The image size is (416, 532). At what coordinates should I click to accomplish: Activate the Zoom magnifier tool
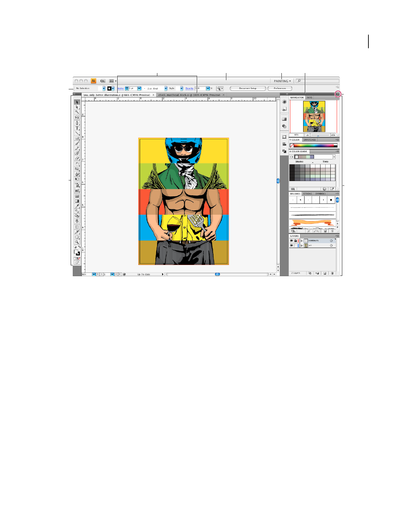(x=77, y=242)
